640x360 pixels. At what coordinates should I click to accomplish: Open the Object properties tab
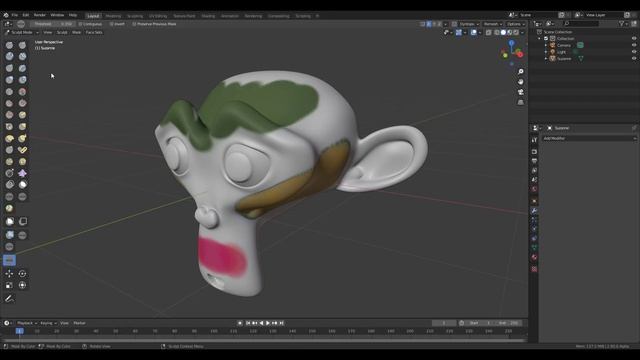pyautogui.click(x=534, y=201)
